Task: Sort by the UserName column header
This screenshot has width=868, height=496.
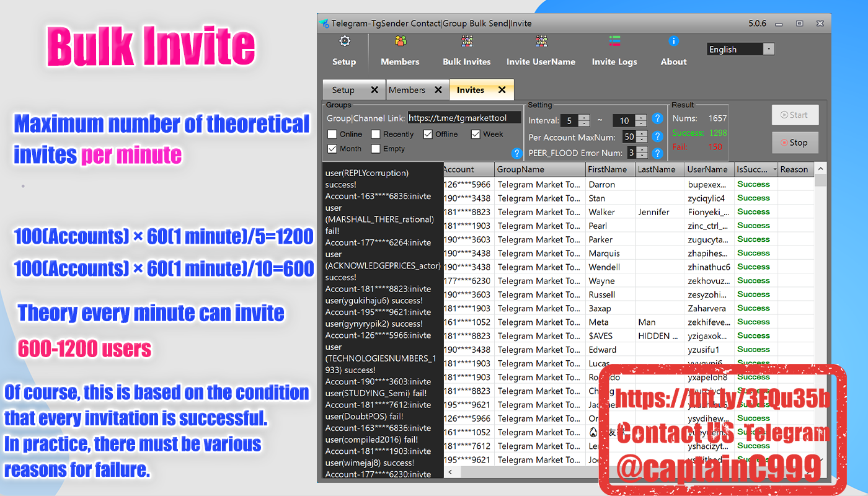Action: (x=710, y=169)
